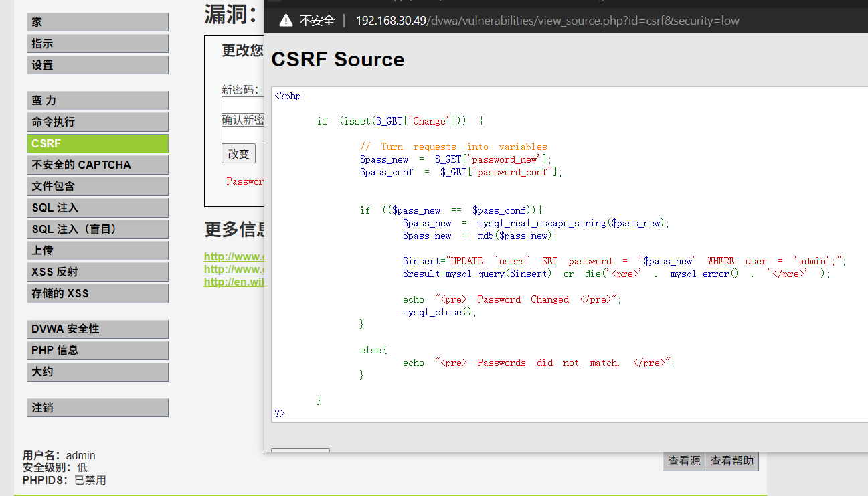Click the <?php opening tag line

tap(288, 96)
